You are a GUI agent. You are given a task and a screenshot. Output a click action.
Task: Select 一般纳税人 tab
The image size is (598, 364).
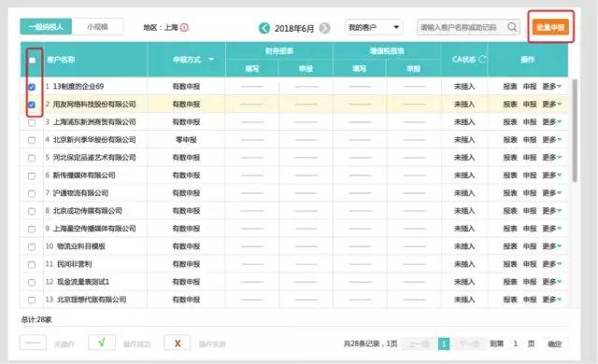point(46,27)
